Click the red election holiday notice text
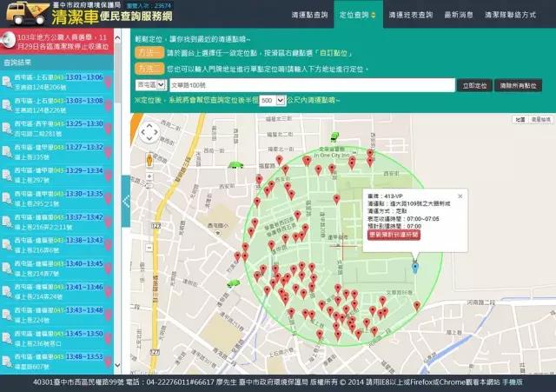 coord(63,42)
